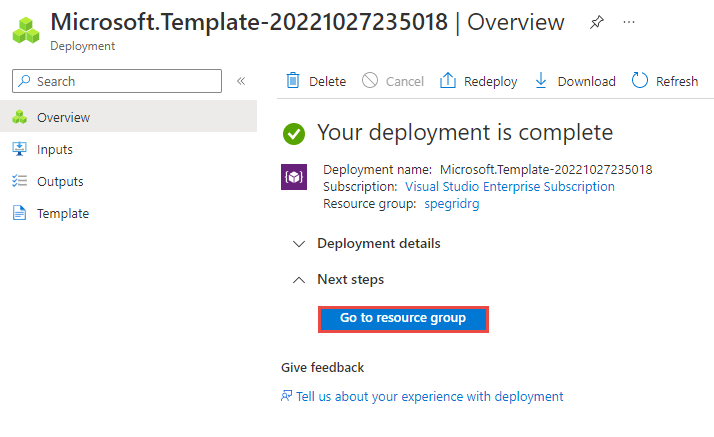
Task: Pin this deployment with the pin icon
Action: 597,23
